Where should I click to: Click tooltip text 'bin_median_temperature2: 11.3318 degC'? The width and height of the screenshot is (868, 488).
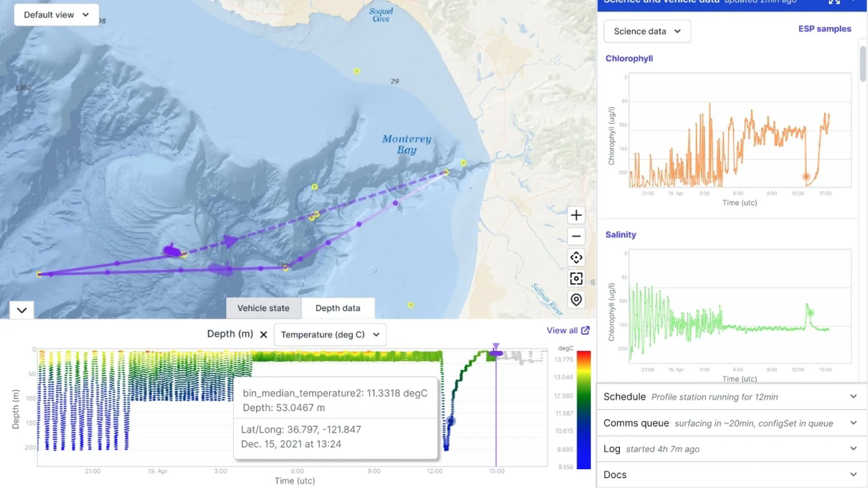coord(335,393)
